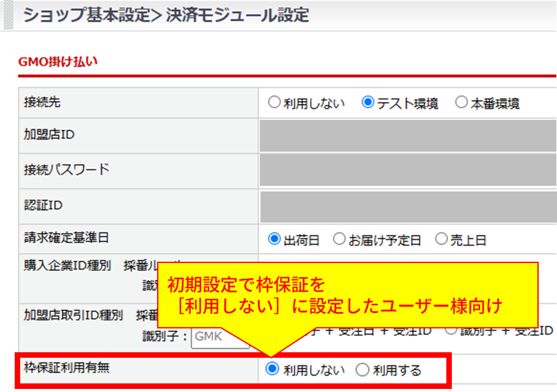557x392 pixels.
Task: Click the 加盟店ID input field
Action: (x=408, y=136)
